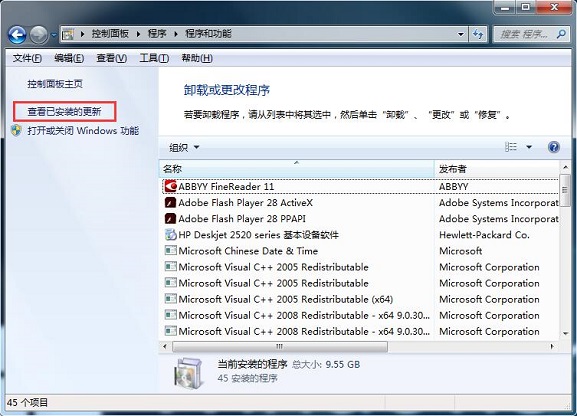Go back with the blue Back arrow

tap(17, 35)
